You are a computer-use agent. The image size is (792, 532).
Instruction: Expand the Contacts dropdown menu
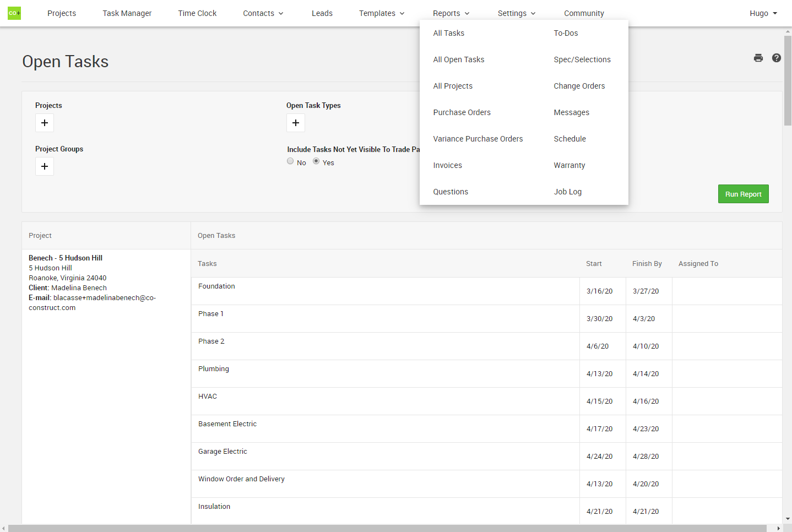point(263,13)
